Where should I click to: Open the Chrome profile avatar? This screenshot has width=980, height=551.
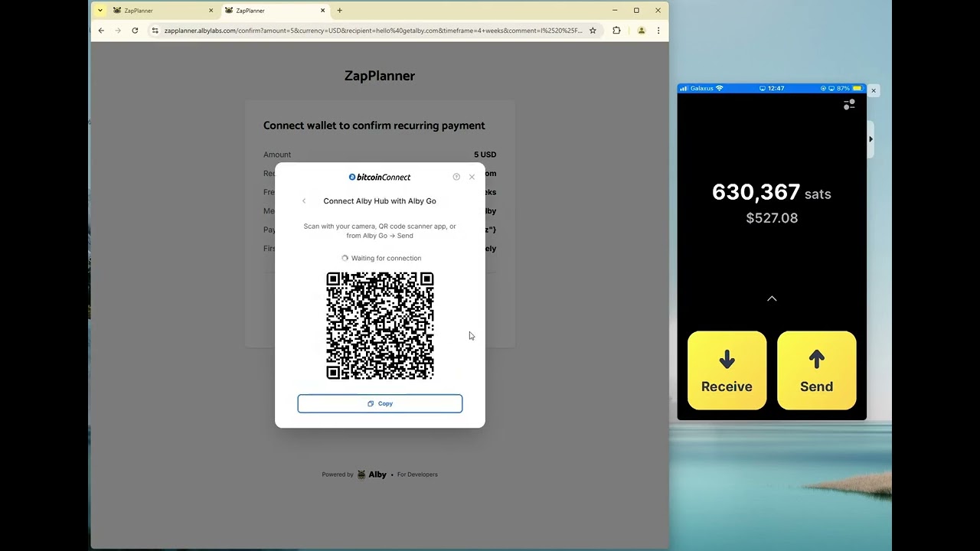tap(642, 31)
